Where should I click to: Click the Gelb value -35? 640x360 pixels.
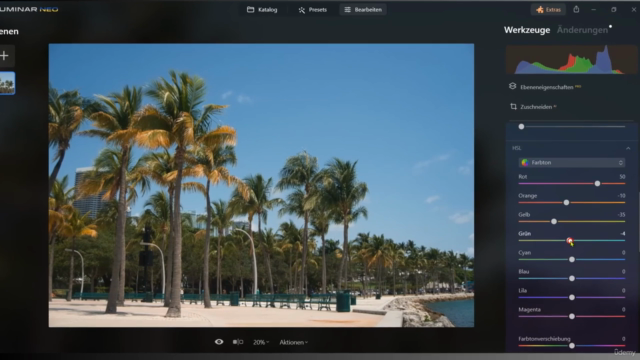[621, 215]
